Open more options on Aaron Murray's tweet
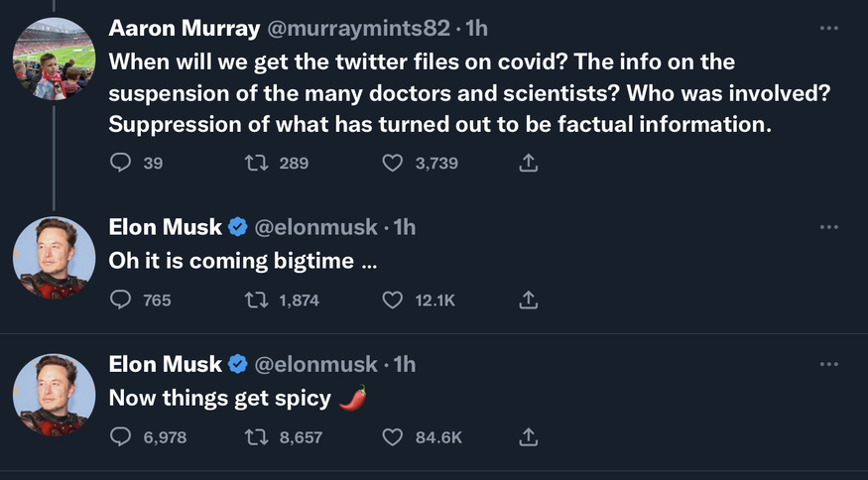This screenshot has height=480, width=868. (x=829, y=28)
